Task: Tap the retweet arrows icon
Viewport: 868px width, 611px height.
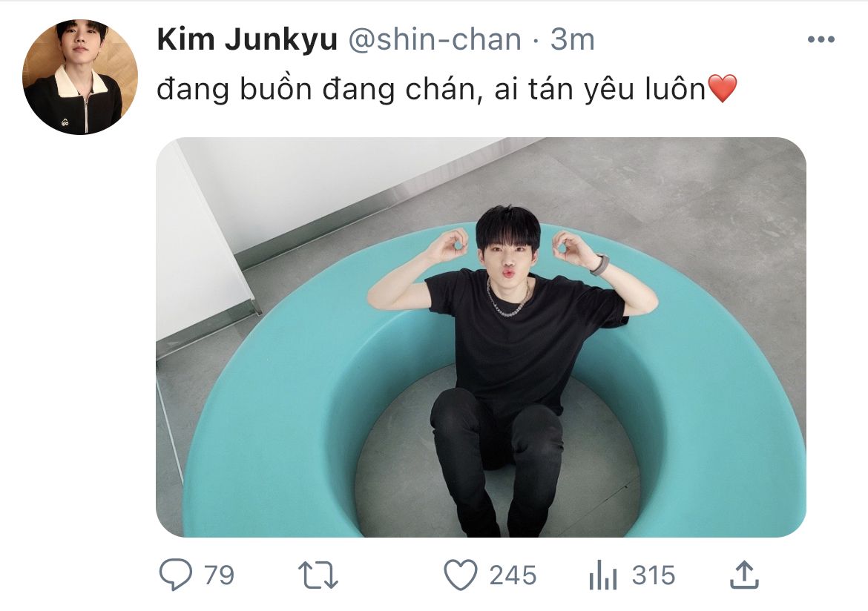Action: [318, 575]
